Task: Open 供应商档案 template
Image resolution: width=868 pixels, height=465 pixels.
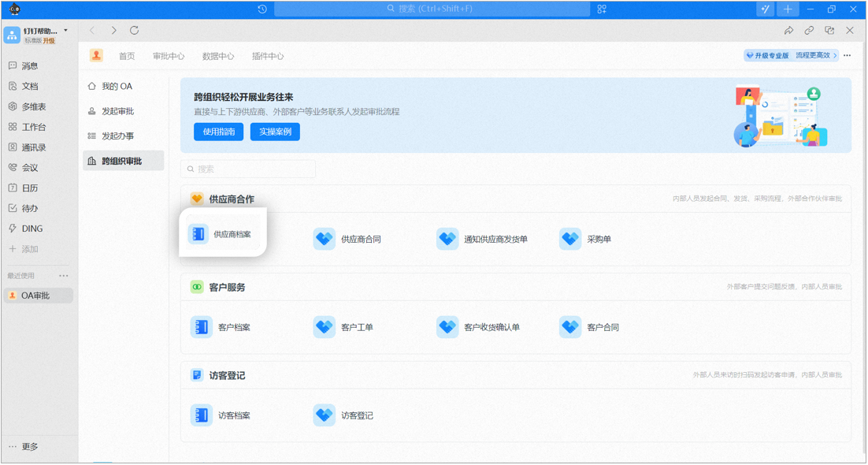Action: 223,234
